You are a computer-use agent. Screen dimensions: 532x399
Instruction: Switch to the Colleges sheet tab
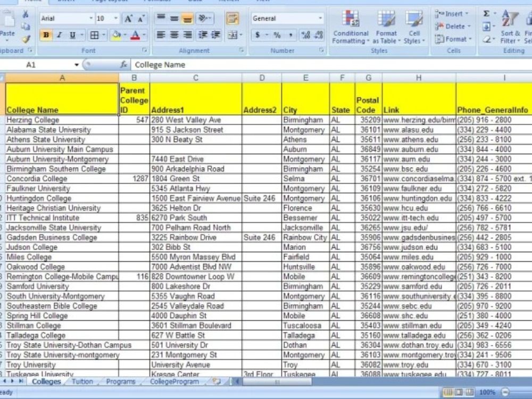pyautogui.click(x=46, y=381)
